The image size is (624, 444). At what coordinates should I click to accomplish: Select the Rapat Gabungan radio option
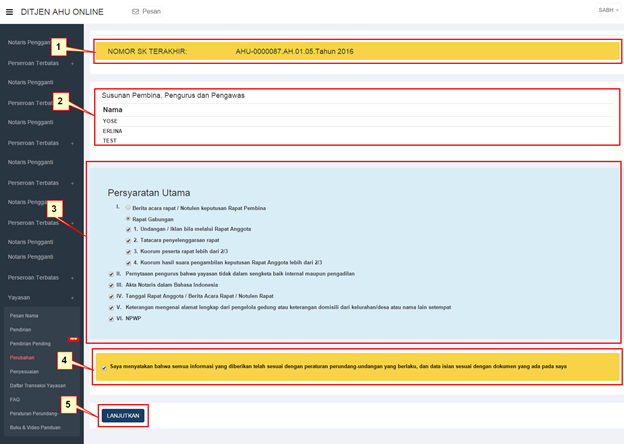pyautogui.click(x=129, y=217)
